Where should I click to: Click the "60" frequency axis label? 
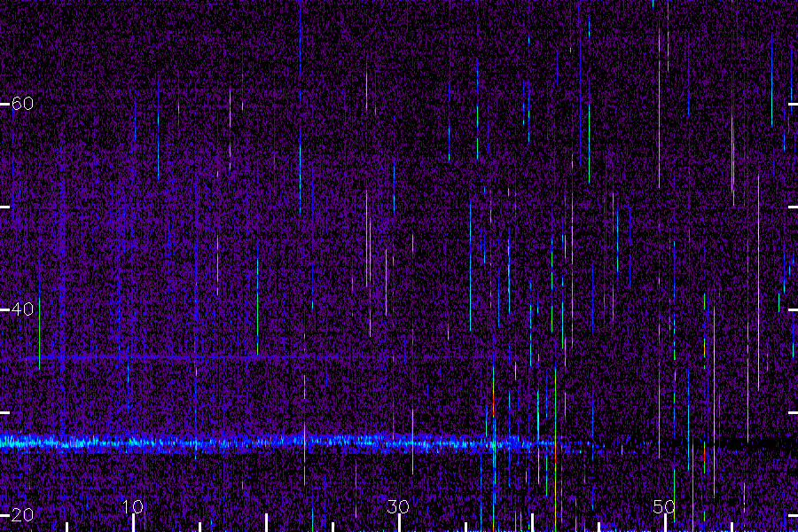(22, 104)
